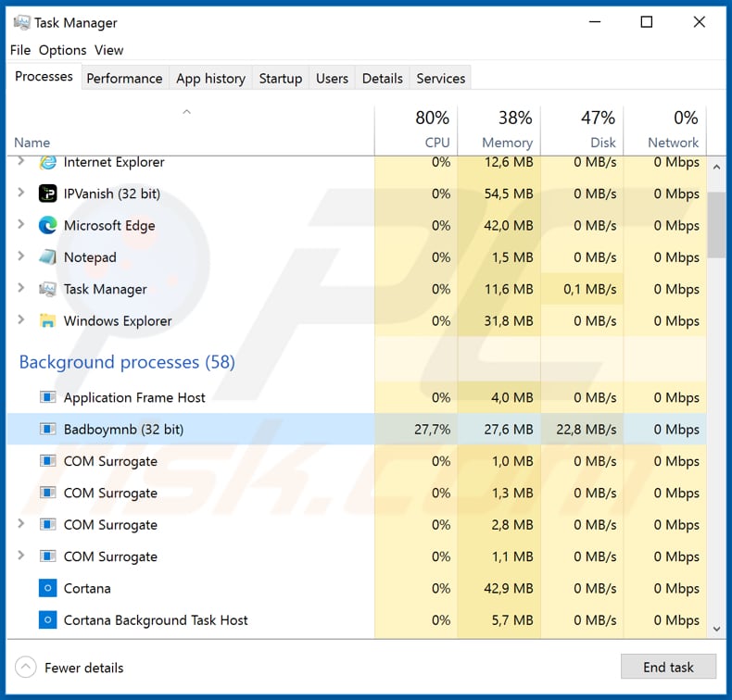This screenshot has height=700, width=732.
Task: Expand the Notepad process group
Action: (20, 256)
